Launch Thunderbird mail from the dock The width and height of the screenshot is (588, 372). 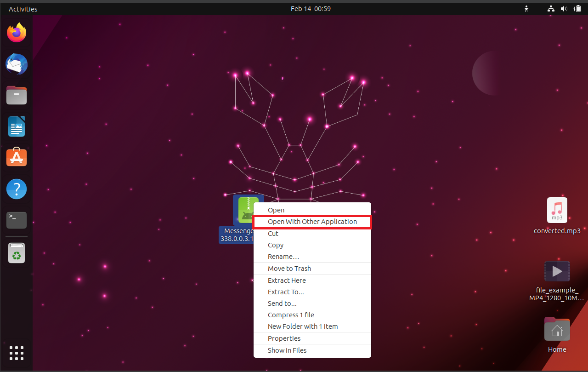point(17,64)
